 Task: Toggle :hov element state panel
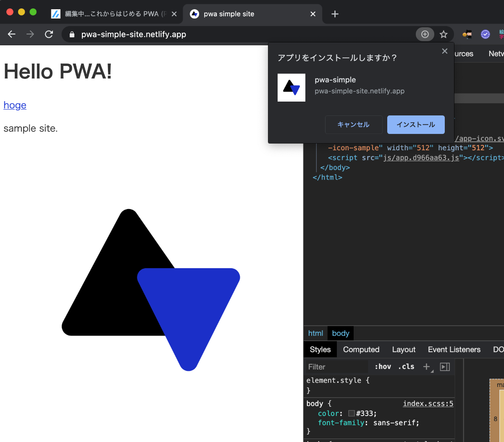(383, 367)
